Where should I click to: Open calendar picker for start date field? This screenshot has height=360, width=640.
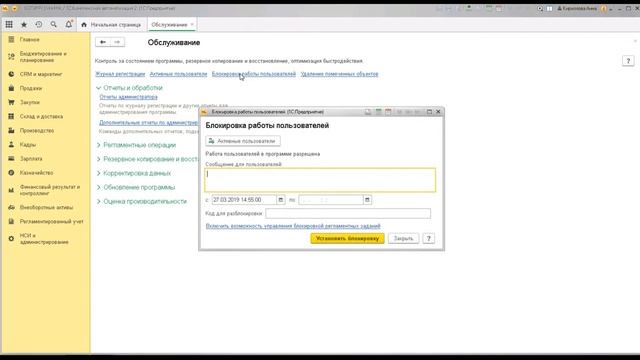click(281, 200)
